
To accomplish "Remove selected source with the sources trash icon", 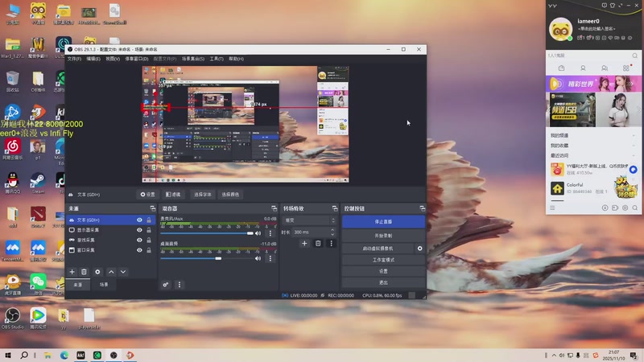I will (84, 272).
